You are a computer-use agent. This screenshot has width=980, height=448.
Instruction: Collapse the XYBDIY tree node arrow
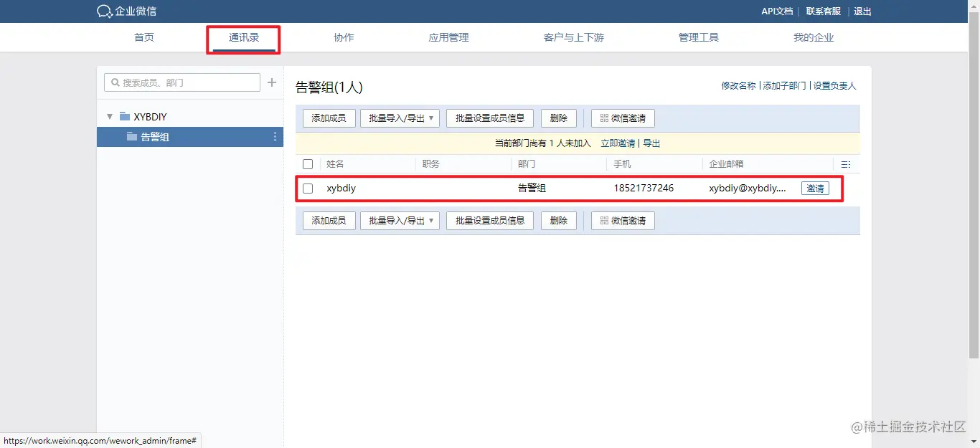click(x=110, y=117)
